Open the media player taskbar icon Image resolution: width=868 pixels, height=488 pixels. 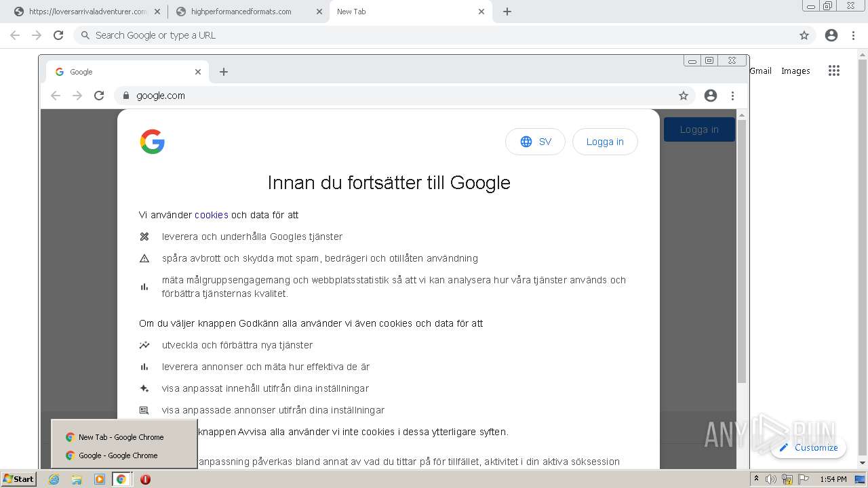tap(100, 479)
